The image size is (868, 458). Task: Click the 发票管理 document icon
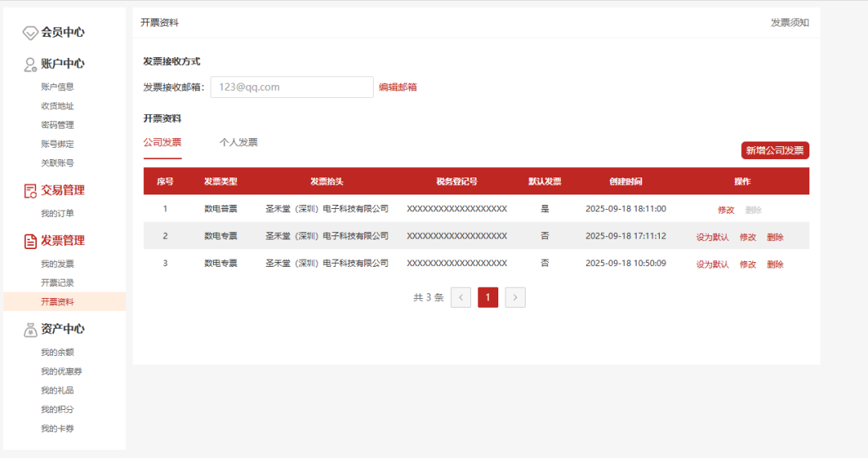[30, 241]
